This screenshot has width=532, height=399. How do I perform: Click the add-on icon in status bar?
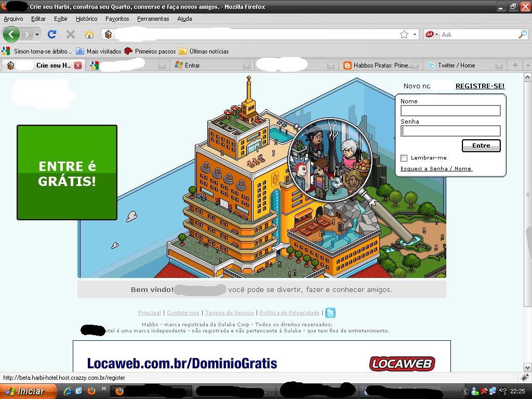[x=524, y=378]
